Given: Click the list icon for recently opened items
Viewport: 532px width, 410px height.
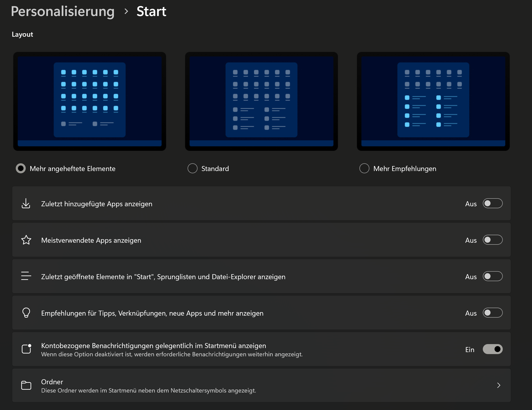Looking at the screenshot, I should point(26,276).
